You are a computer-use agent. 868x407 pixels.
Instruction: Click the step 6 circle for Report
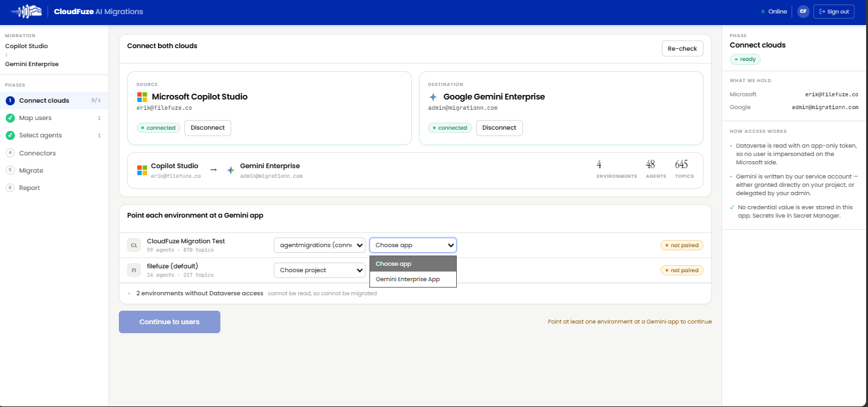10,187
